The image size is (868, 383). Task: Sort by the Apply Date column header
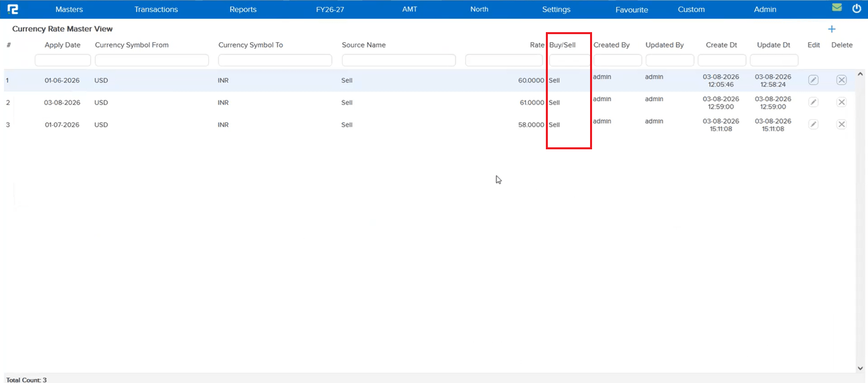62,45
